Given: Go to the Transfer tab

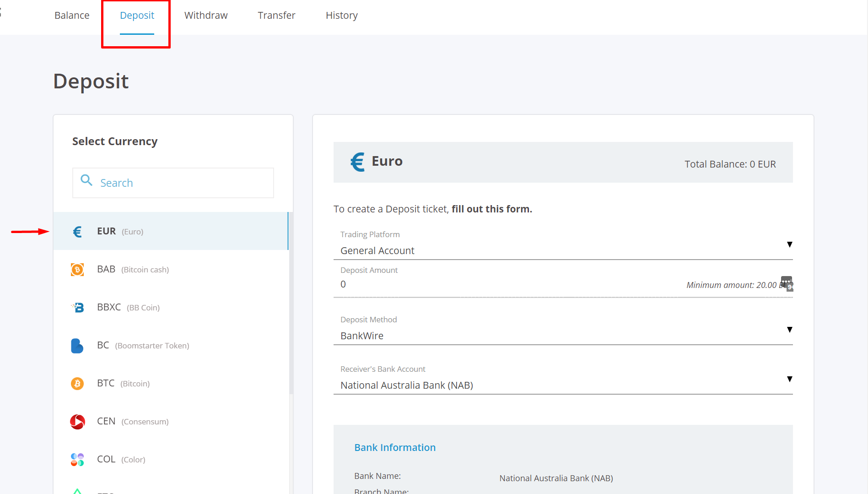Looking at the screenshot, I should (x=276, y=16).
